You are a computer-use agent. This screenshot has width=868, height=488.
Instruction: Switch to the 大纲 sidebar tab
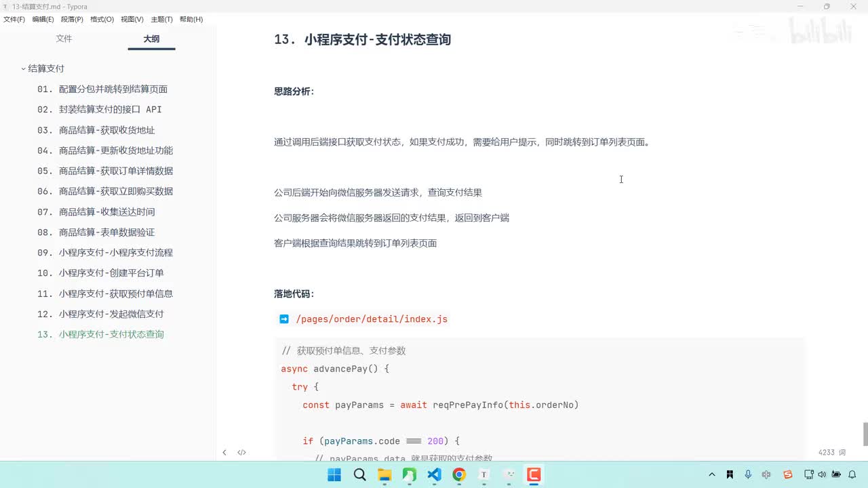tap(151, 39)
